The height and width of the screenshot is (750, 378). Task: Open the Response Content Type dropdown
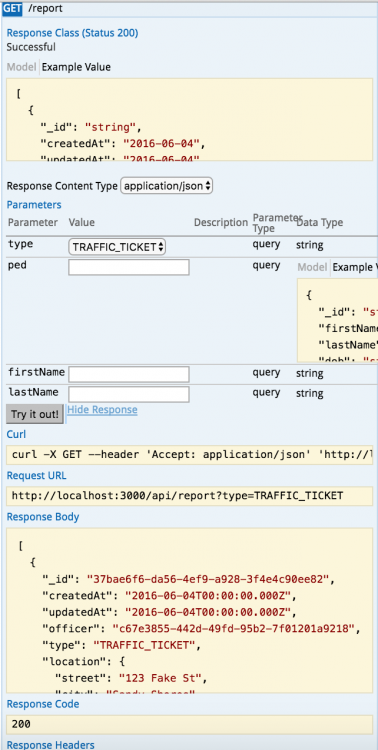tap(166, 186)
